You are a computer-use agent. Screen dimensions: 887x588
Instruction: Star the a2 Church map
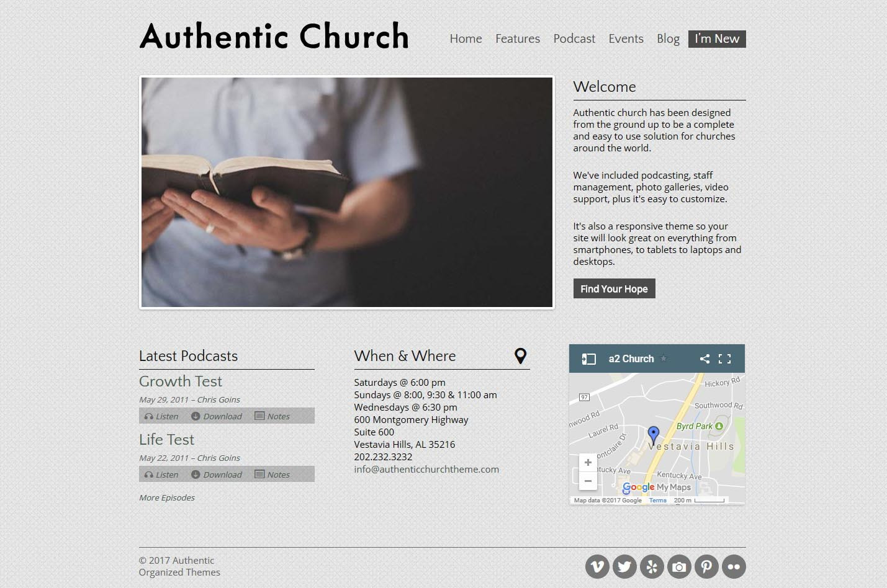point(664,358)
